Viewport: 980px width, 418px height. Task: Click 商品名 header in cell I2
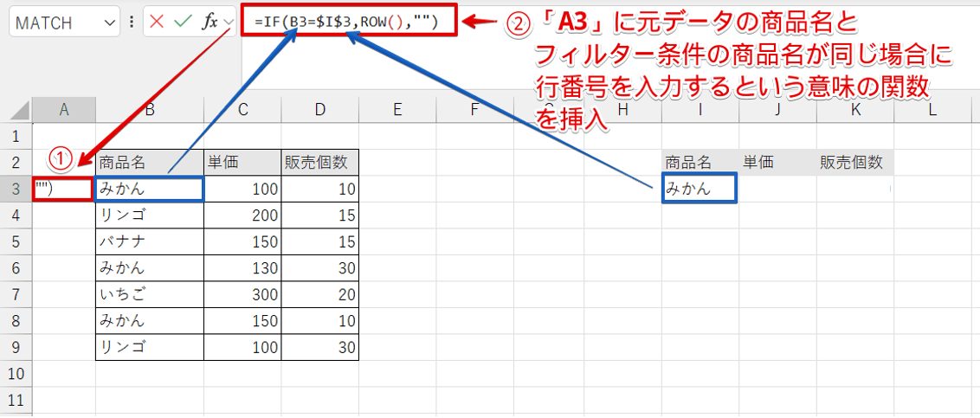click(700, 163)
